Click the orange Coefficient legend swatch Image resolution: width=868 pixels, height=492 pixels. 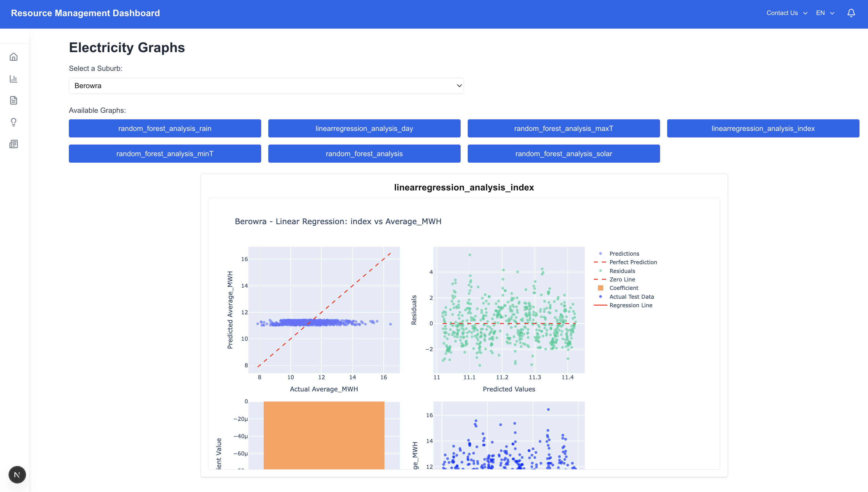(x=601, y=288)
